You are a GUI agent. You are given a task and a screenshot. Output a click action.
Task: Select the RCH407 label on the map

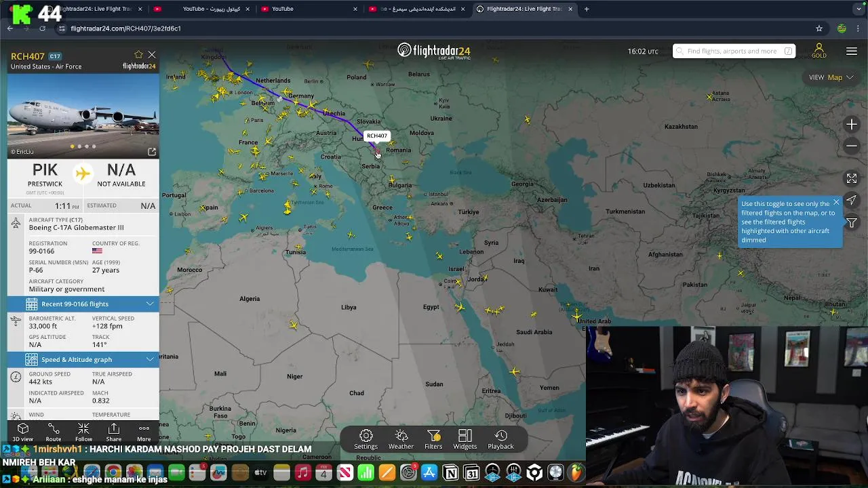[376, 136]
